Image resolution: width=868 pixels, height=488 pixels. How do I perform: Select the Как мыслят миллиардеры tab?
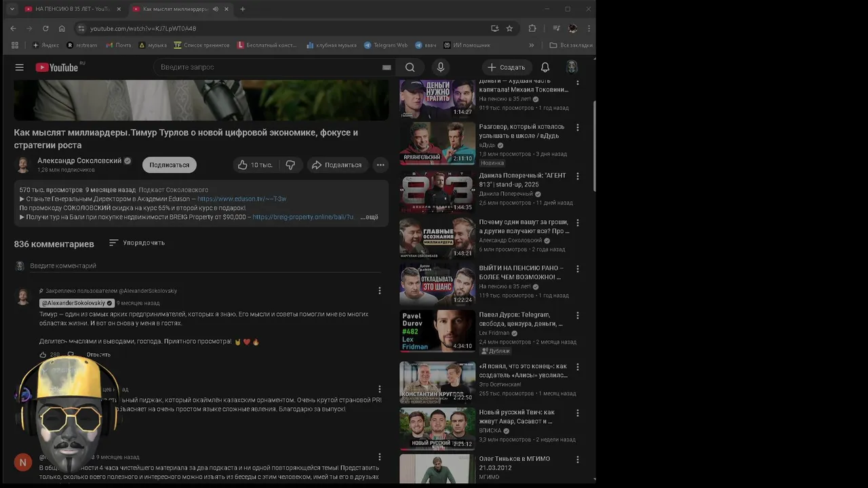[x=180, y=9]
